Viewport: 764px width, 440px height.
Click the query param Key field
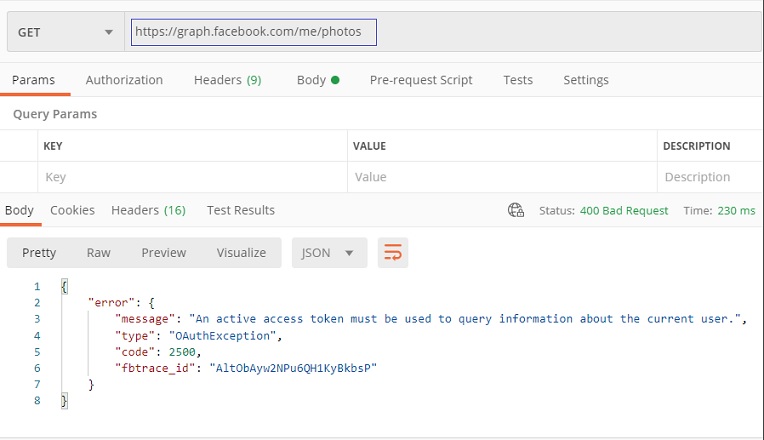(192, 177)
